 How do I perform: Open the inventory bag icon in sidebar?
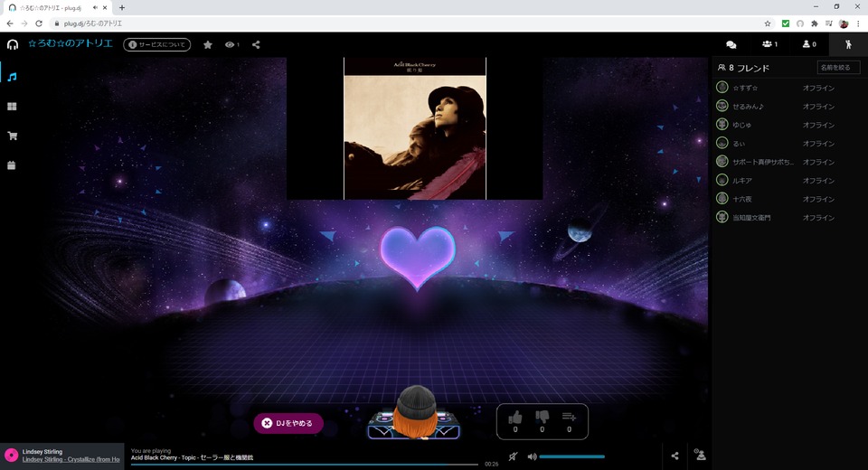12,165
